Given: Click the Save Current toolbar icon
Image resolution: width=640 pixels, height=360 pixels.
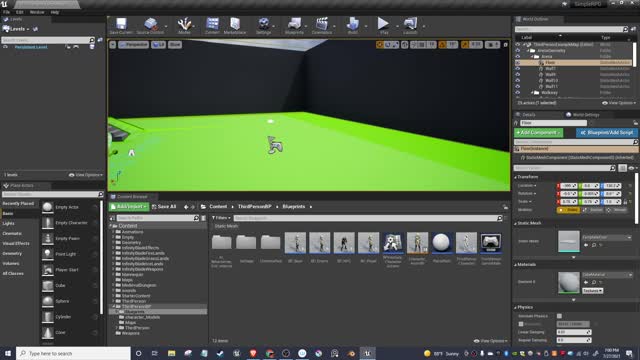Looking at the screenshot, I should point(121,25).
